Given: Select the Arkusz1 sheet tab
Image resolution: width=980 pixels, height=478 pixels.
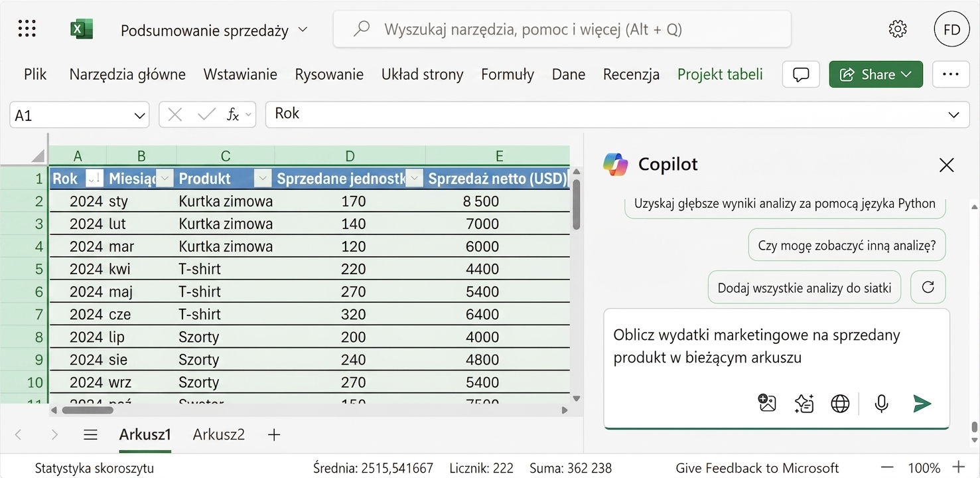Looking at the screenshot, I should click(145, 435).
